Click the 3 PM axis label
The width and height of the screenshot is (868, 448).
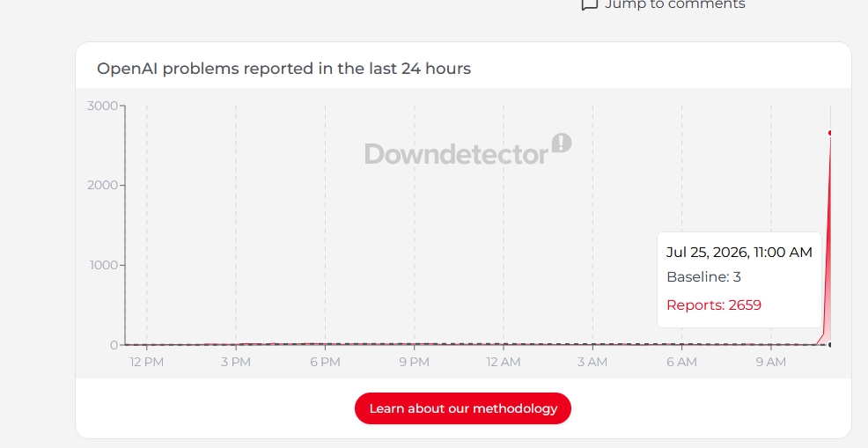pyautogui.click(x=236, y=362)
